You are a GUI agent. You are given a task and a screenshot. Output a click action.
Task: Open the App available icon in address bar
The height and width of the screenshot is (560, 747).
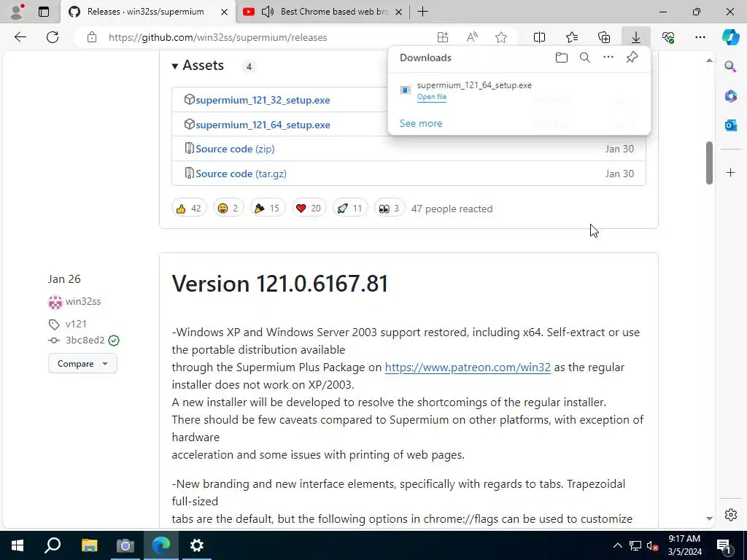pos(443,37)
